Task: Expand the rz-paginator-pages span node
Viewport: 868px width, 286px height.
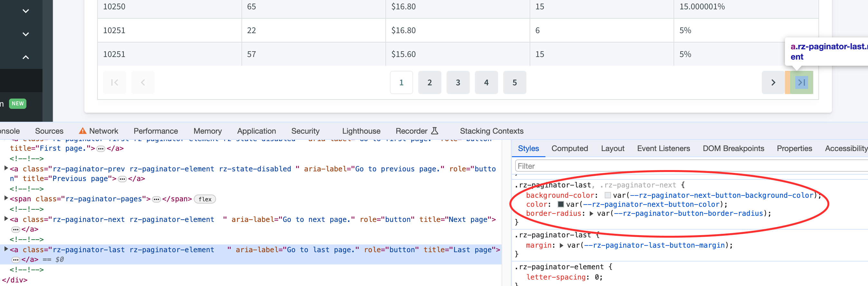Action: click(x=6, y=198)
